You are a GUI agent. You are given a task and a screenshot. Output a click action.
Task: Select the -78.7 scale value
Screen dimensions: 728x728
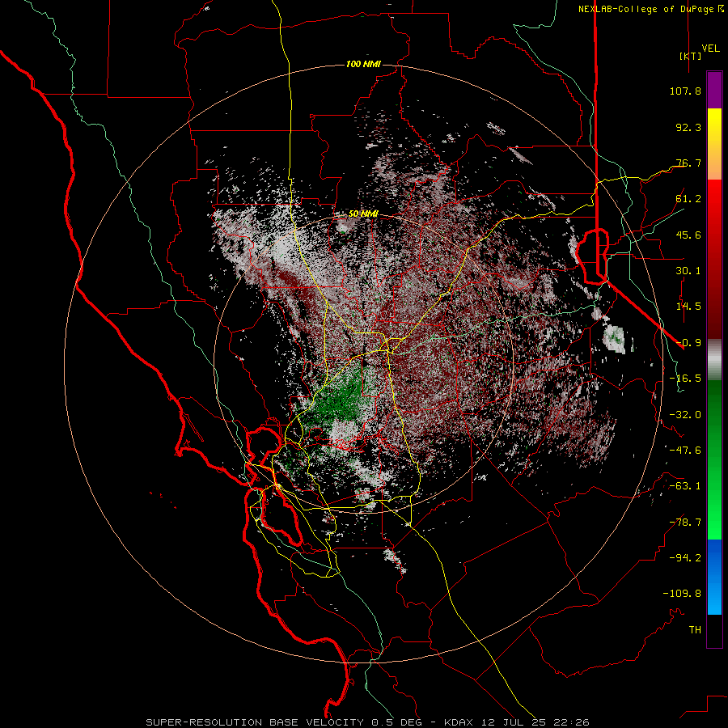tap(685, 523)
